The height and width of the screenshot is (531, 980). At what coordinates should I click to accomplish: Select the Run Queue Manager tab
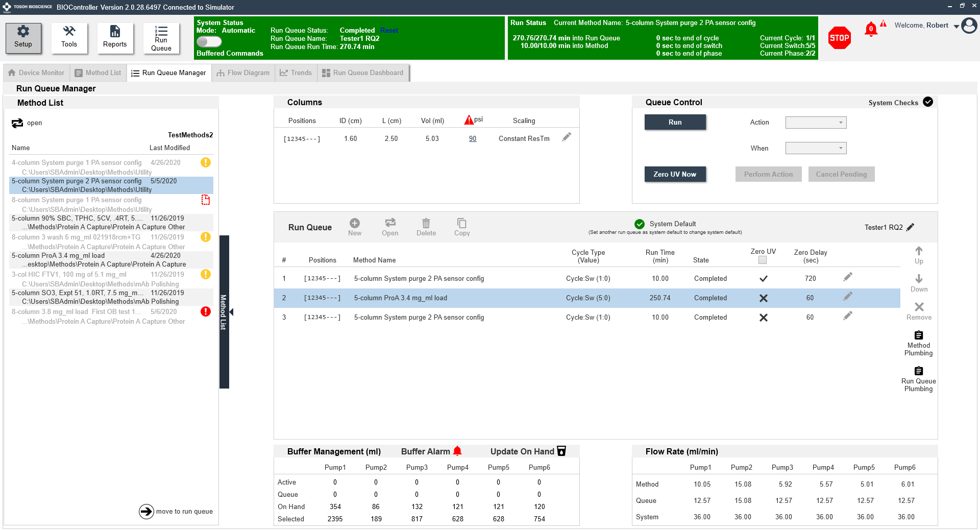pyautogui.click(x=169, y=73)
